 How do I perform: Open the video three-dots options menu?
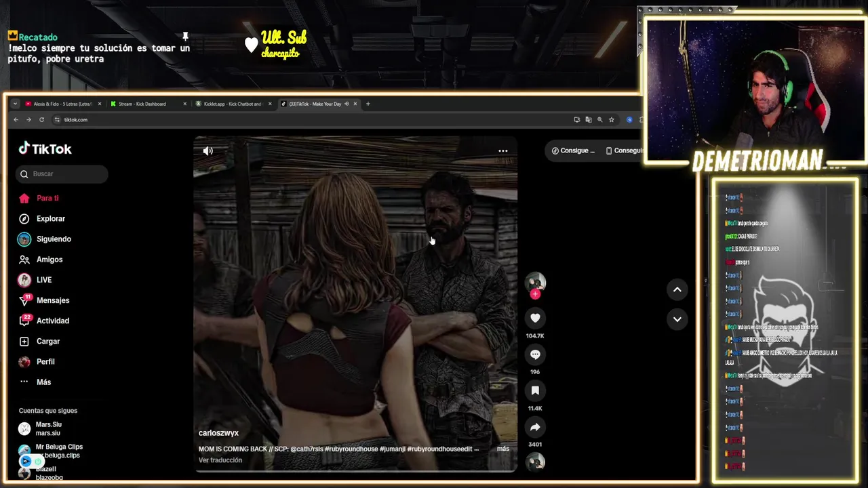503,151
